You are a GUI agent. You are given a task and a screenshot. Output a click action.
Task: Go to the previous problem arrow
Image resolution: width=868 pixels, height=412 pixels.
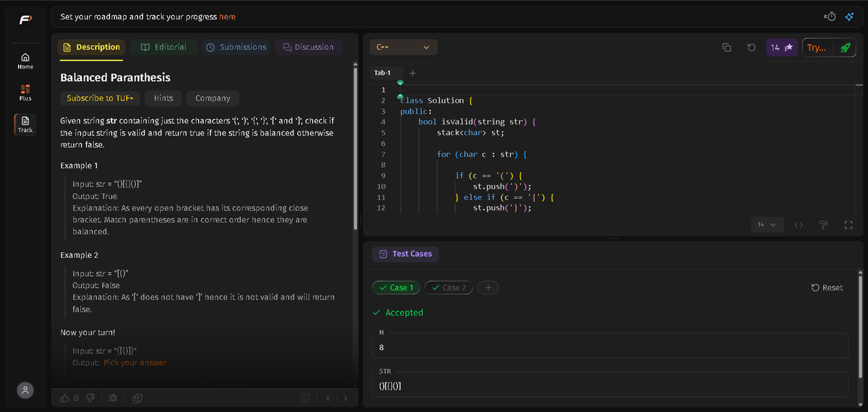pos(328,398)
